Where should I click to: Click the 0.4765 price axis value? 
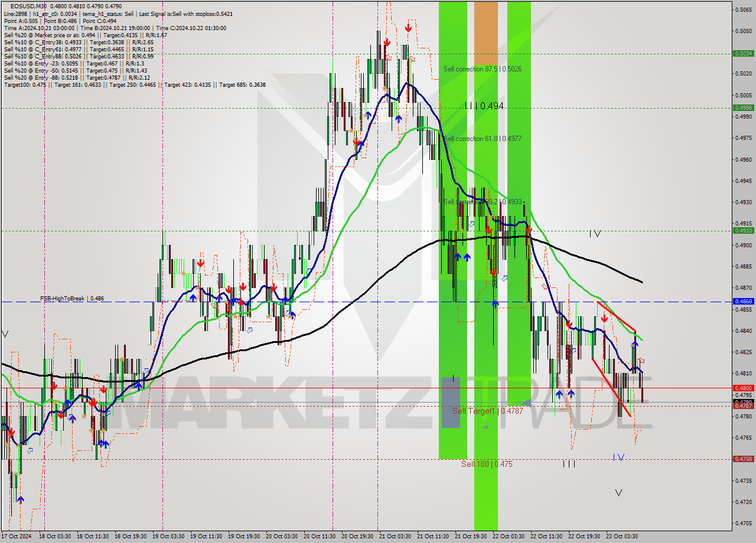[x=744, y=437]
